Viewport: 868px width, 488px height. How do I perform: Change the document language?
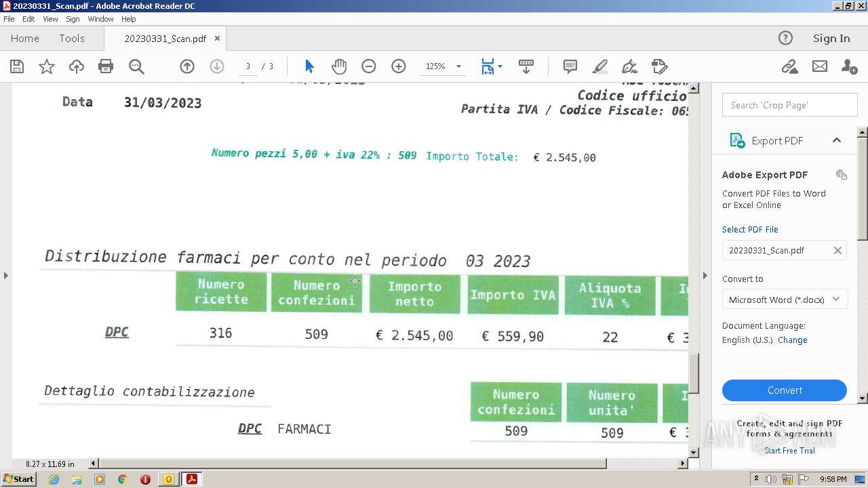coord(792,340)
